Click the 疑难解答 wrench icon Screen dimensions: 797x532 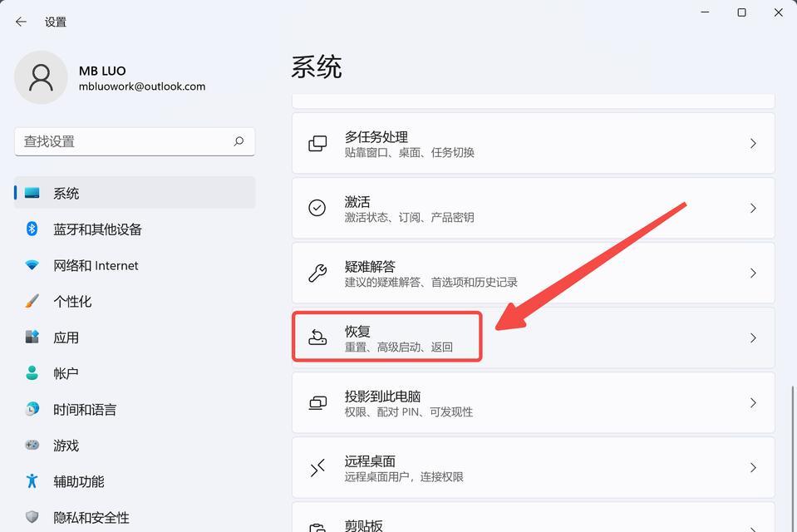317,273
